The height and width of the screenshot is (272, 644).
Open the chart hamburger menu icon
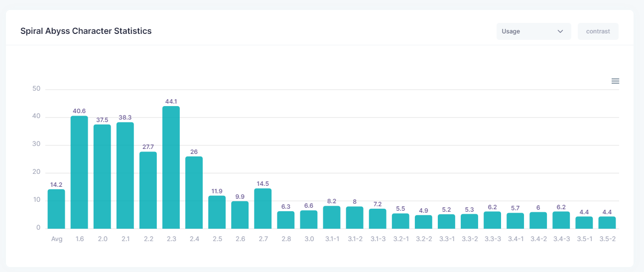click(x=615, y=81)
